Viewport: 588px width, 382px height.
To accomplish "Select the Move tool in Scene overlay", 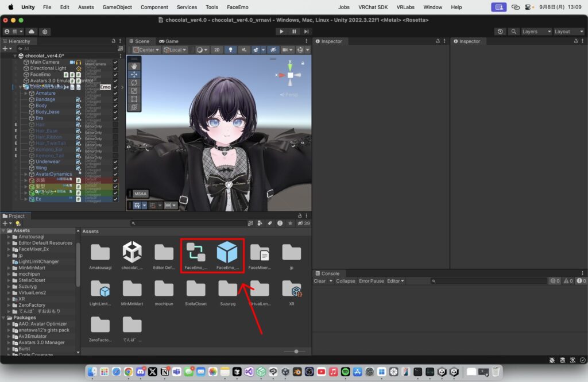I will coord(134,74).
